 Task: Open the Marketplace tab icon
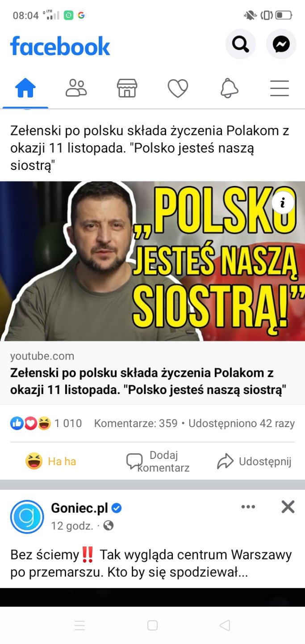[x=127, y=88]
